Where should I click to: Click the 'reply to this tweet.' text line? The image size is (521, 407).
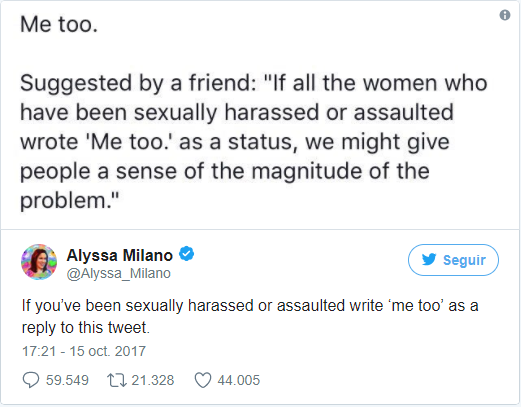[x=86, y=327]
